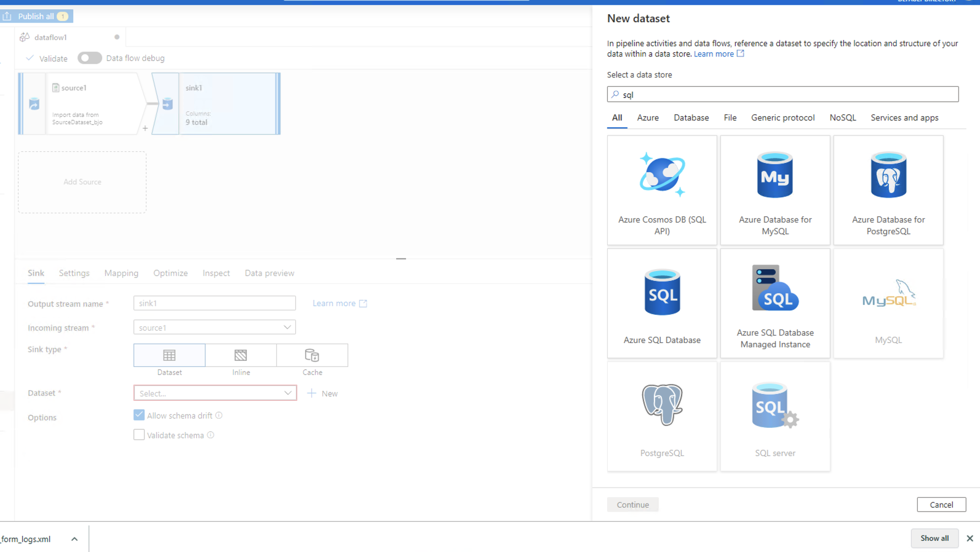This screenshot has height=552, width=980.
Task: Open the sink Settings tab
Action: click(x=74, y=273)
